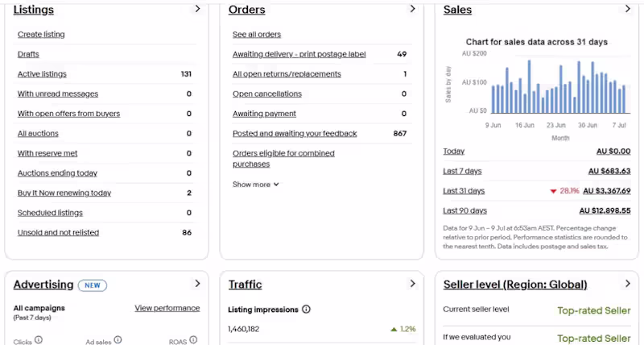Screen dimensions: 644x345
Task: Open Awaiting delivery - print postage label
Action: click(x=299, y=54)
